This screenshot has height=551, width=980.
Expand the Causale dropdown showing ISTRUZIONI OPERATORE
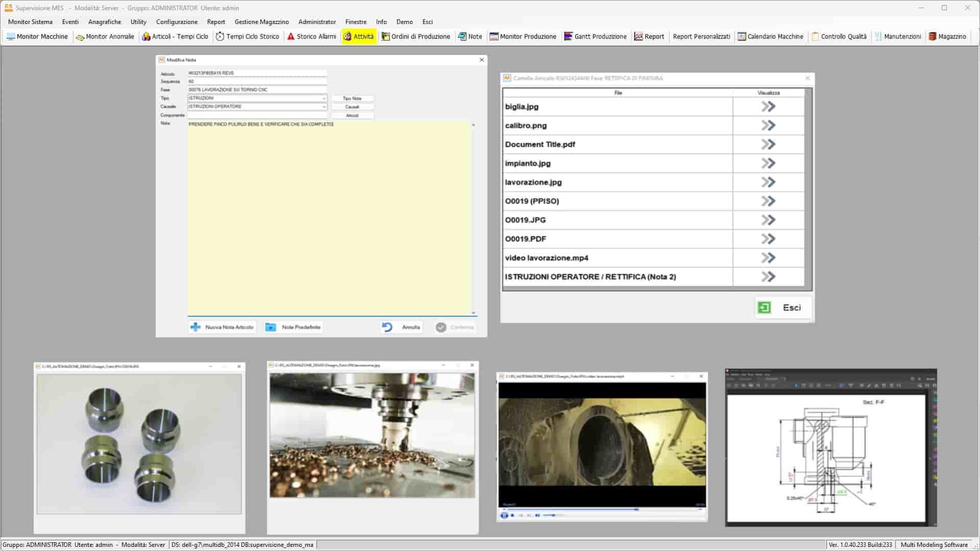tap(324, 107)
